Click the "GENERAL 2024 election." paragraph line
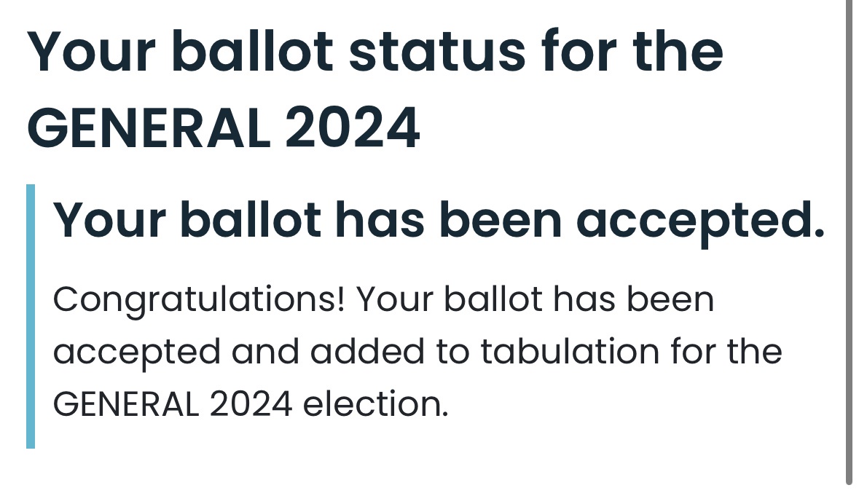 click(251, 404)
